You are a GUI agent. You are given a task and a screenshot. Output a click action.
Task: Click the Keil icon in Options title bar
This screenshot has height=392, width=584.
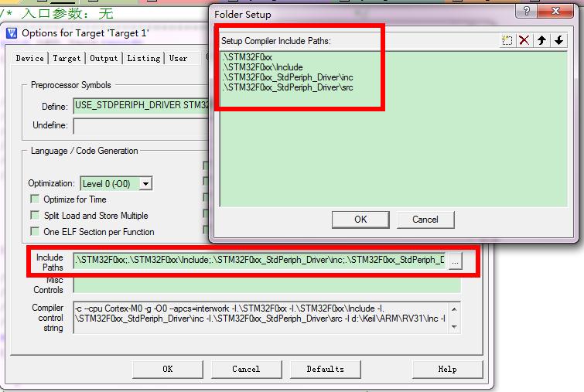pos(12,33)
